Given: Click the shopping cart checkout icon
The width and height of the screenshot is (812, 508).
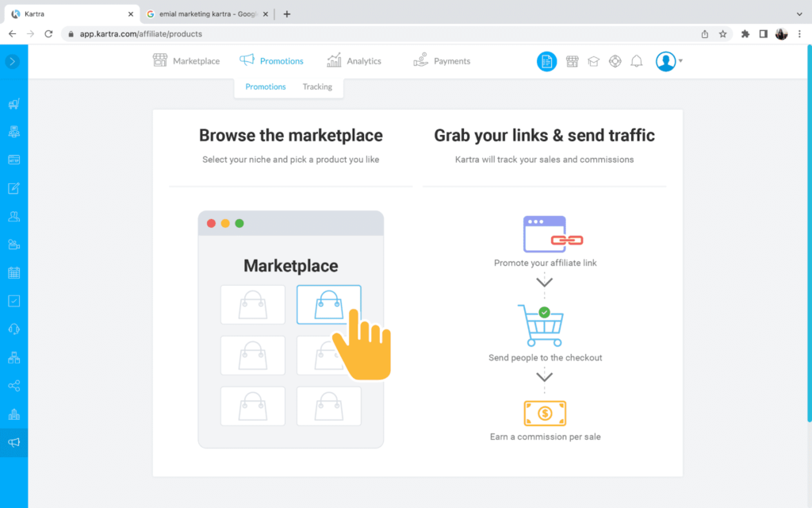Looking at the screenshot, I should click(541, 325).
